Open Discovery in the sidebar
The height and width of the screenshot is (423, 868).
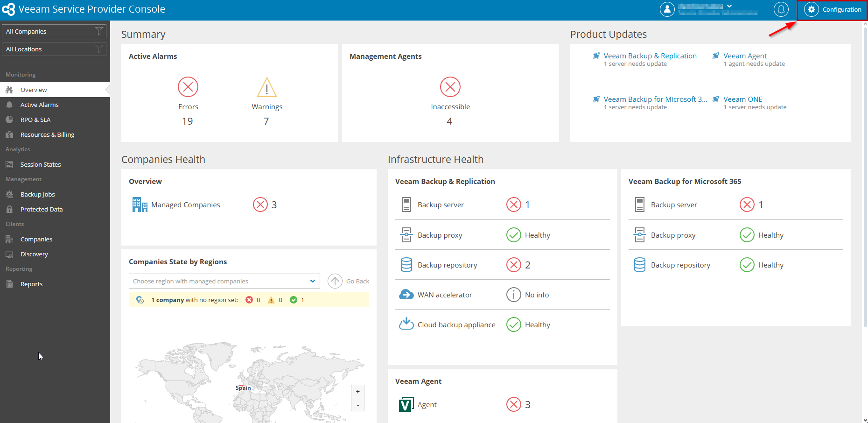[55, 254]
